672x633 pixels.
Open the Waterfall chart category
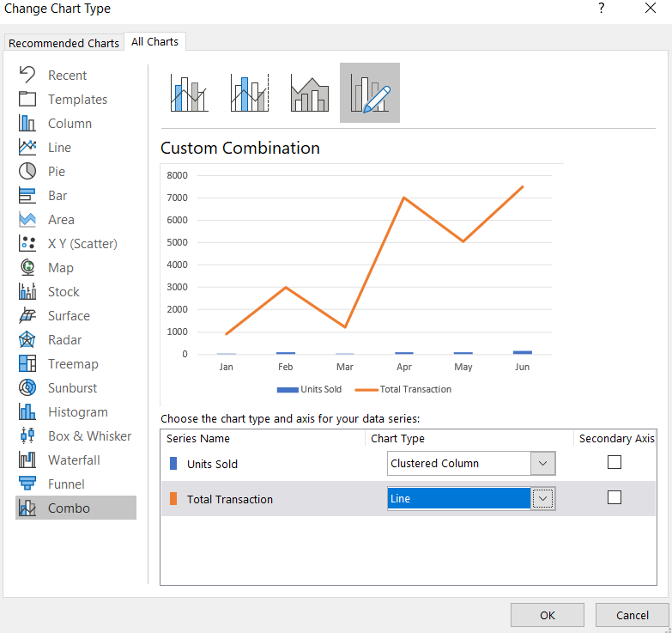pos(74,460)
